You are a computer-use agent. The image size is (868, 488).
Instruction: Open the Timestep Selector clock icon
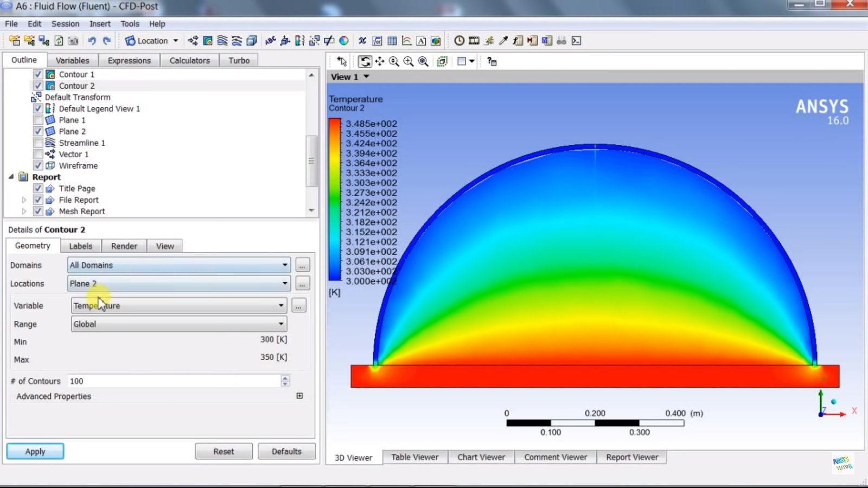click(x=459, y=41)
